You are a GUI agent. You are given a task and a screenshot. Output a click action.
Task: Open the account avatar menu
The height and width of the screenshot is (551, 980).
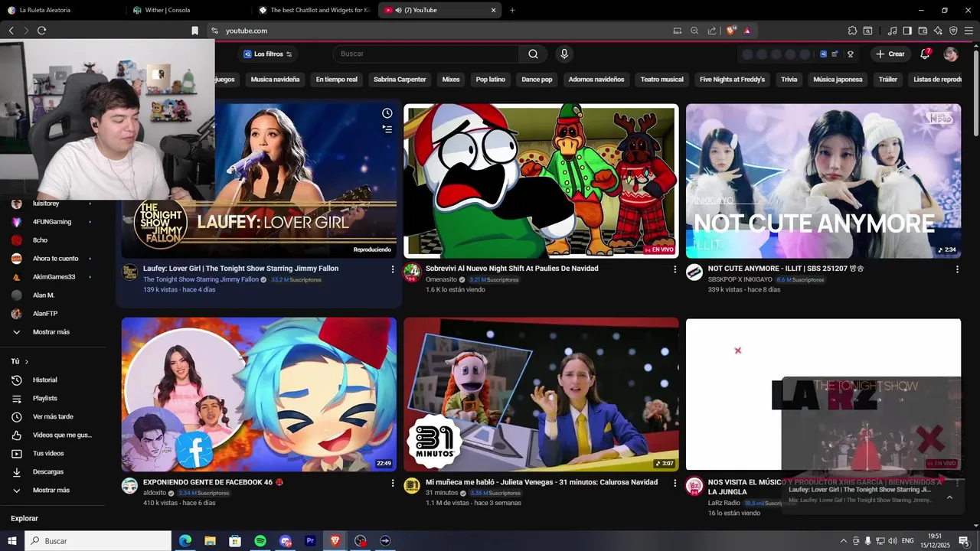[951, 54]
